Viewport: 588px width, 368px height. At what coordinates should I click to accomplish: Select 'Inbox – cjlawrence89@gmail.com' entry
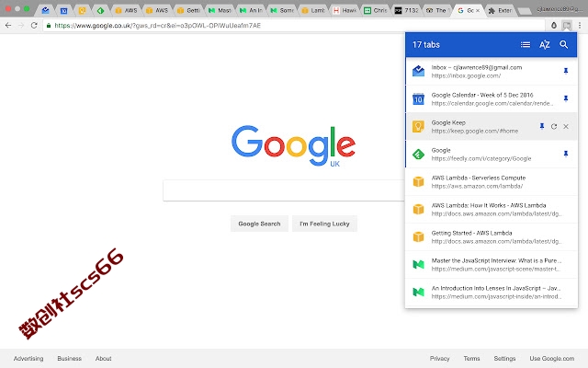click(x=492, y=71)
